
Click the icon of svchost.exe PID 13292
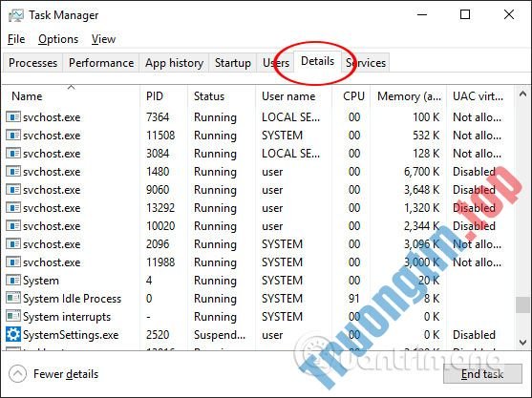coord(13,208)
